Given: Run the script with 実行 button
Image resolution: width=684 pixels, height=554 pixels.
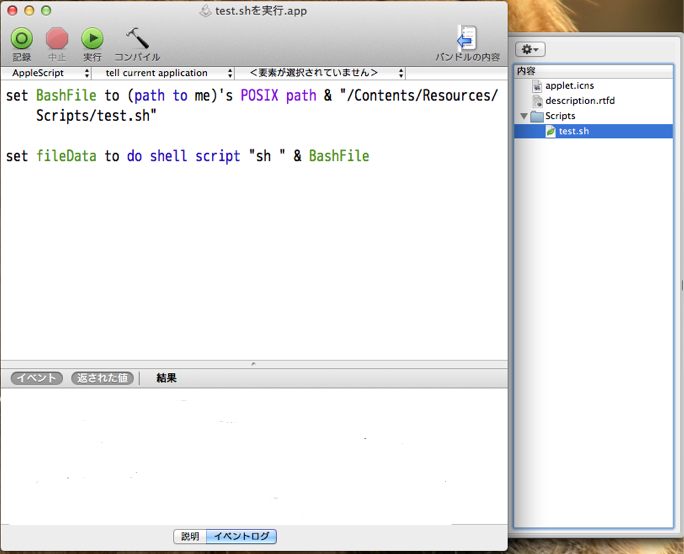Looking at the screenshot, I should click(92, 38).
